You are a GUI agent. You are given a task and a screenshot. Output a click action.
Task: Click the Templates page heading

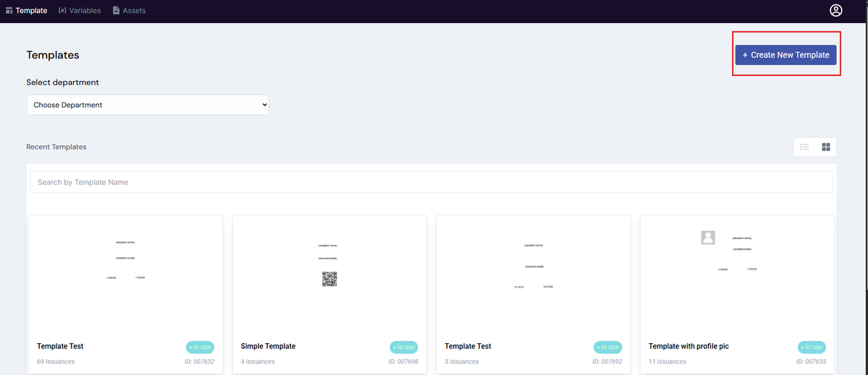tap(53, 55)
